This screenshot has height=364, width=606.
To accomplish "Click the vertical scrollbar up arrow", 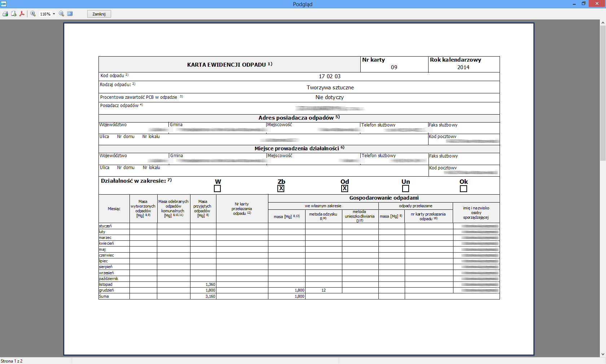I will coord(603,23).
